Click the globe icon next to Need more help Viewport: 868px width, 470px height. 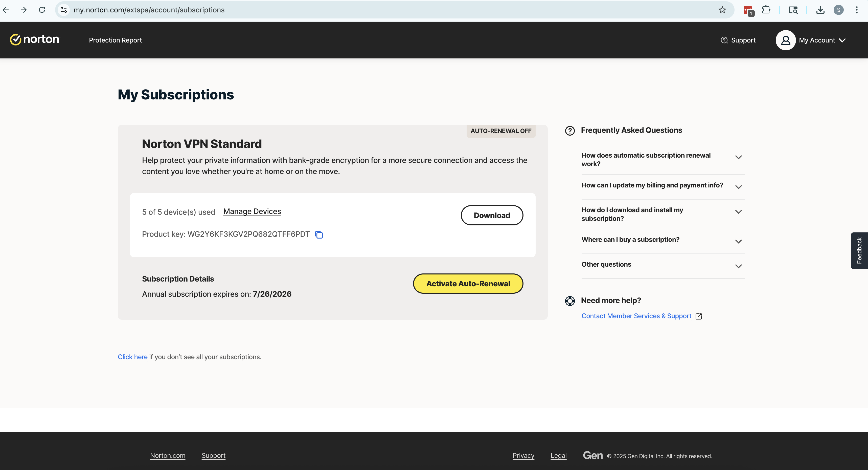570,301
